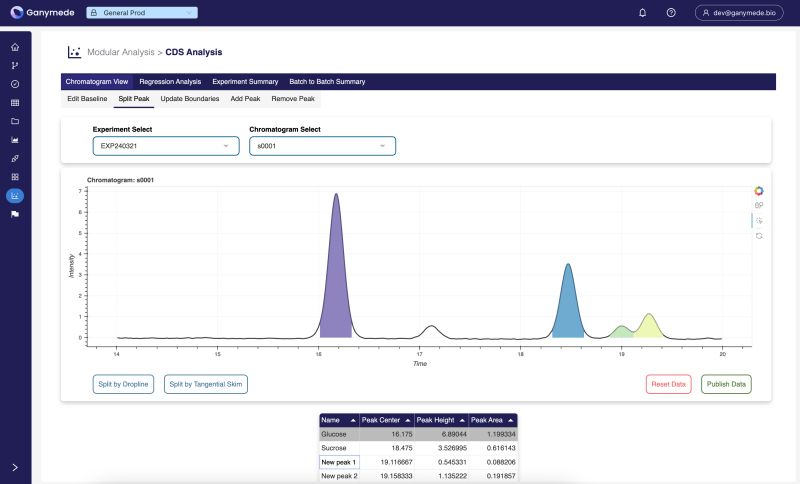The width and height of the screenshot is (800, 484).
Task: Click Sucrose peak height 3.526995
Action: coord(441,448)
